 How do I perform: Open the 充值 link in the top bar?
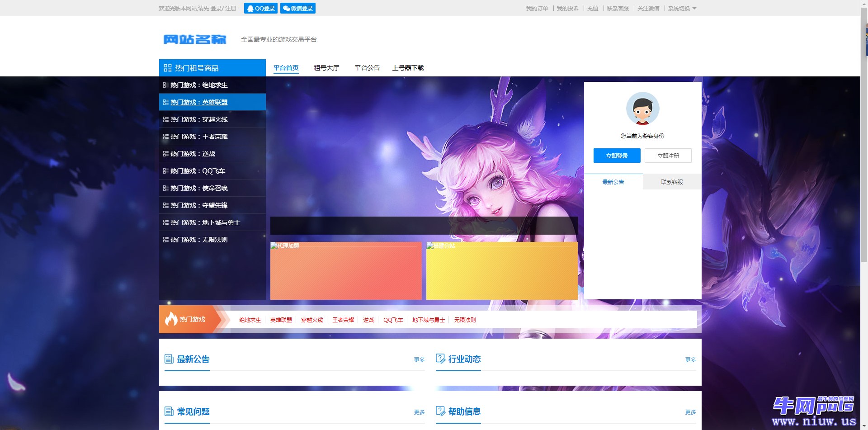click(x=593, y=8)
